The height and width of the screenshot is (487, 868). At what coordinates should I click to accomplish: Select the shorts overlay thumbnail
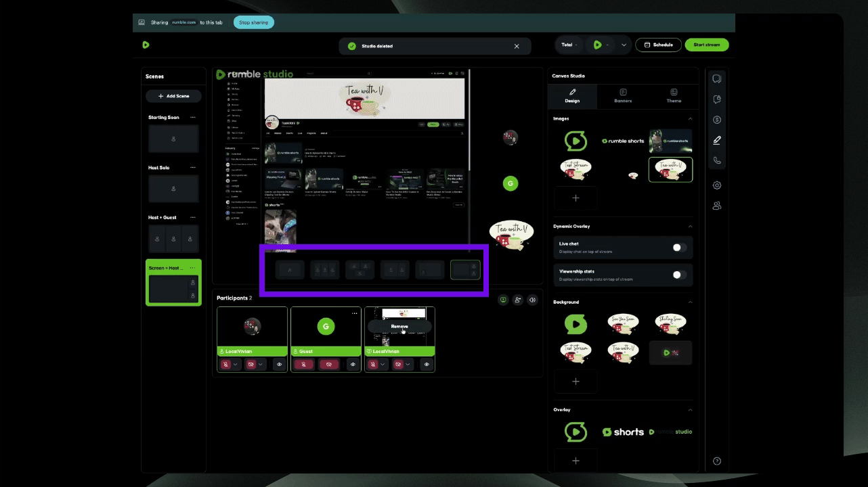(623, 432)
